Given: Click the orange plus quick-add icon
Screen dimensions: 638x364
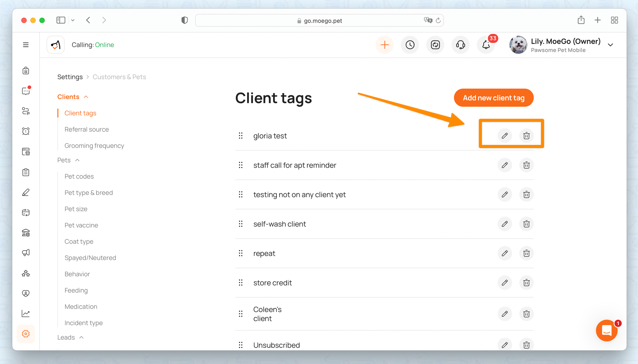Looking at the screenshot, I should (x=385, y=45).
